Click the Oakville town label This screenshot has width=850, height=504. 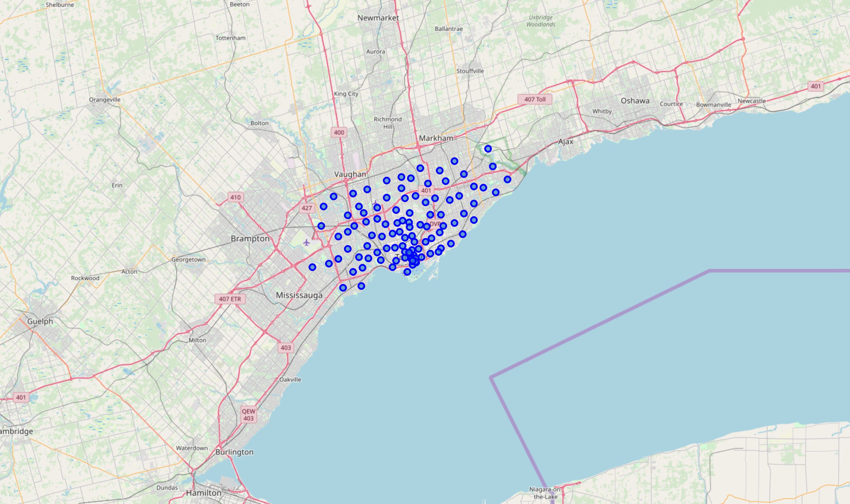[x=290, y=380]
